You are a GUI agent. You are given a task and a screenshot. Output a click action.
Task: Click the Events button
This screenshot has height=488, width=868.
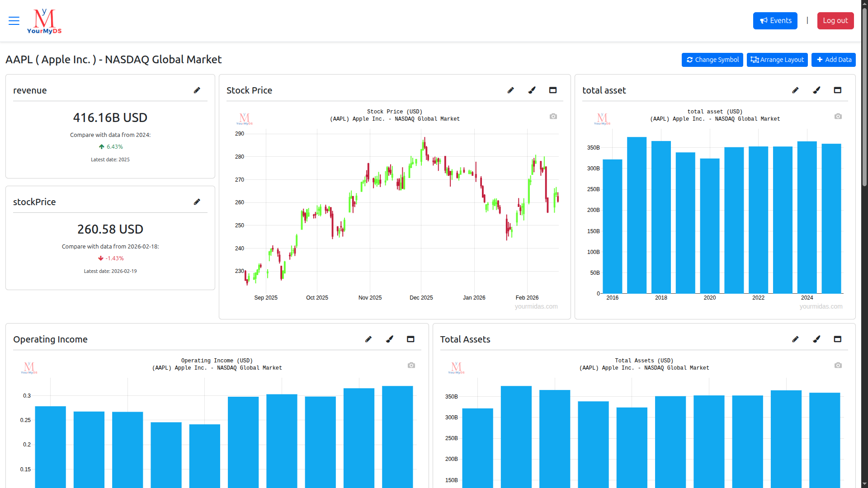pyautogui.click(x=775, y=21)
